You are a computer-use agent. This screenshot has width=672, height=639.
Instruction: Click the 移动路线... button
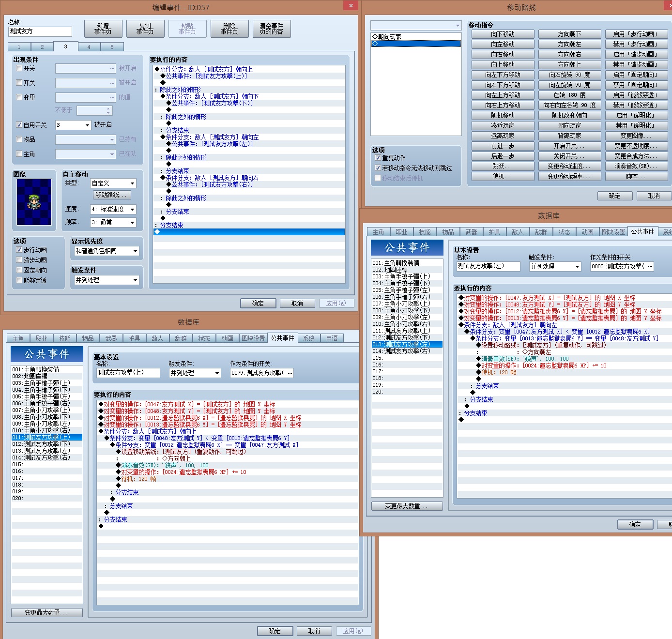(x=112, y=195)
